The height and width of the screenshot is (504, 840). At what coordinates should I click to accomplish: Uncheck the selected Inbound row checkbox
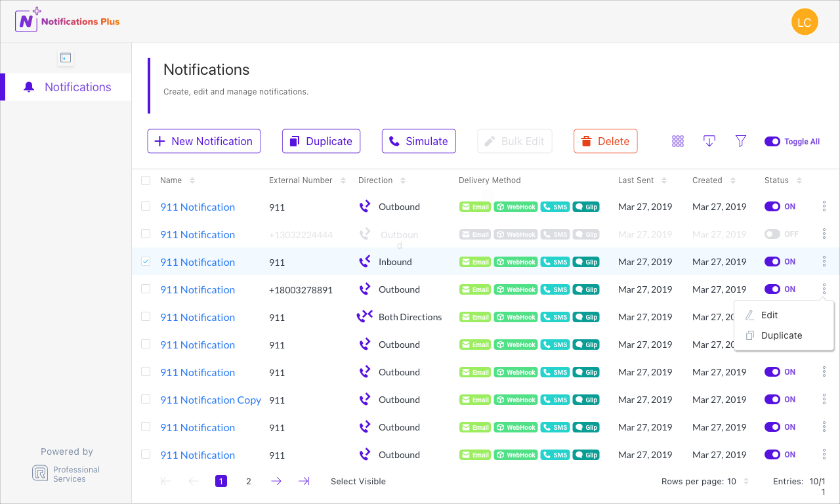(146, 261)
